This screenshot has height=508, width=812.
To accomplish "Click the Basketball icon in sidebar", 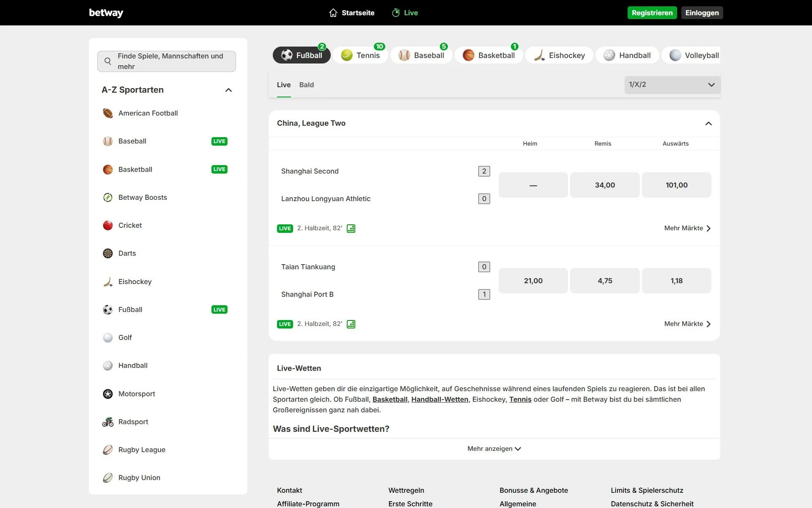I will click(108, 169).
